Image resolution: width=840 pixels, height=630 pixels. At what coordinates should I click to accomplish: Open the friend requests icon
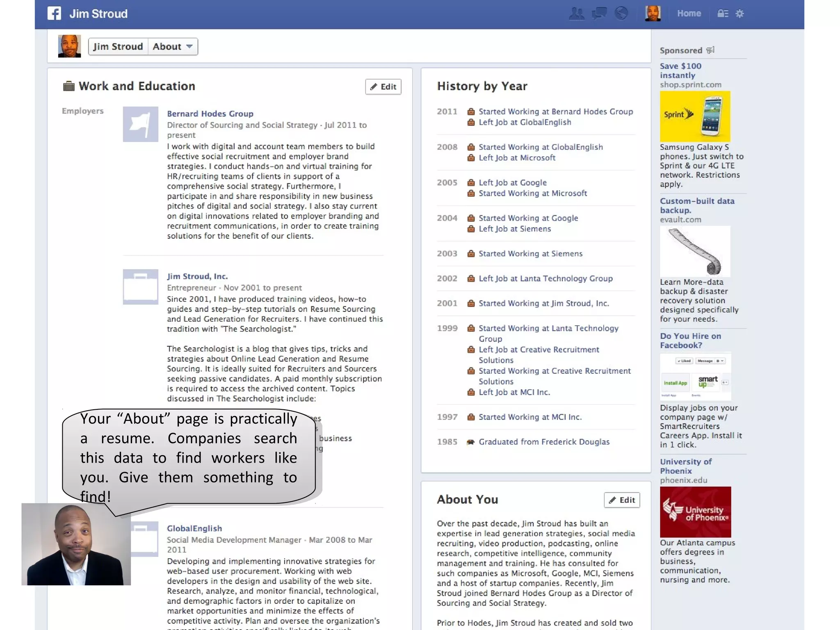pos(577,14)
